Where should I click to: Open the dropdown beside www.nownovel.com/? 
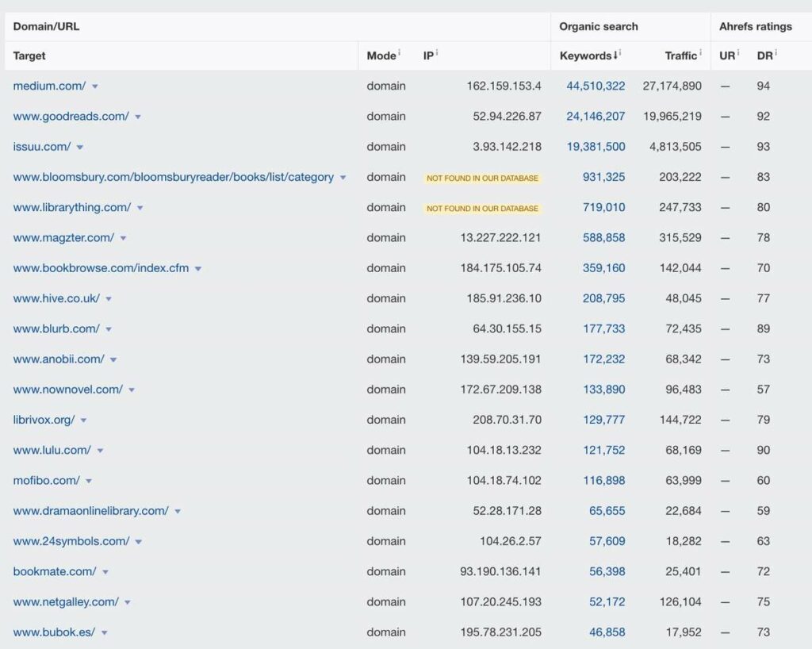(x=132, y=390)
